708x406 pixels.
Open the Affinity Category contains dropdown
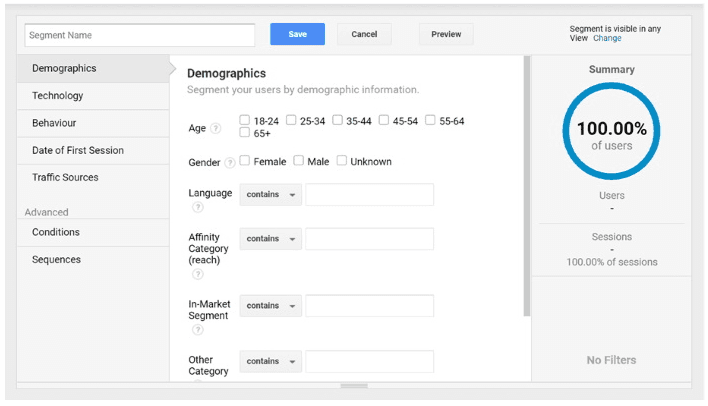click(270, 239)
